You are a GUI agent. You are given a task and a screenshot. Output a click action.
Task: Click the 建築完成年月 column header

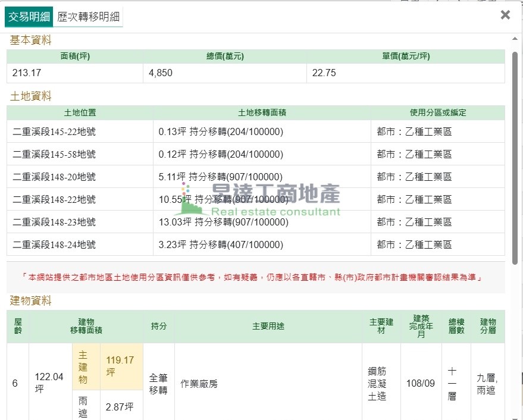click(421, 326)
